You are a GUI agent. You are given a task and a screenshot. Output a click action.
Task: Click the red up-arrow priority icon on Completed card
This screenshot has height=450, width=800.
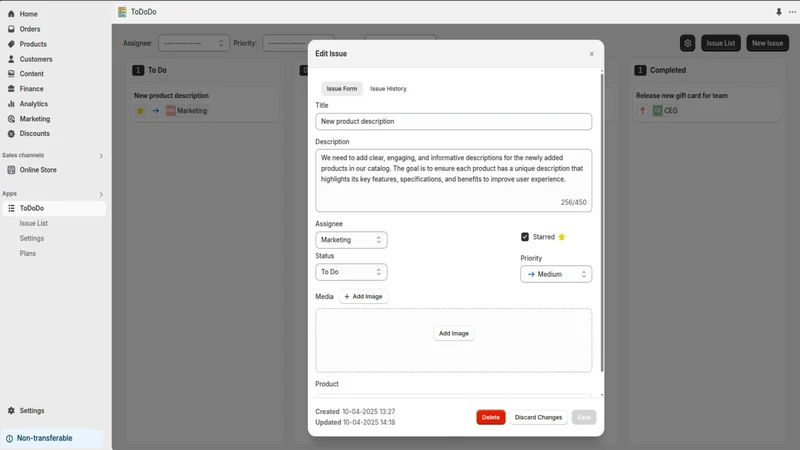642,110
